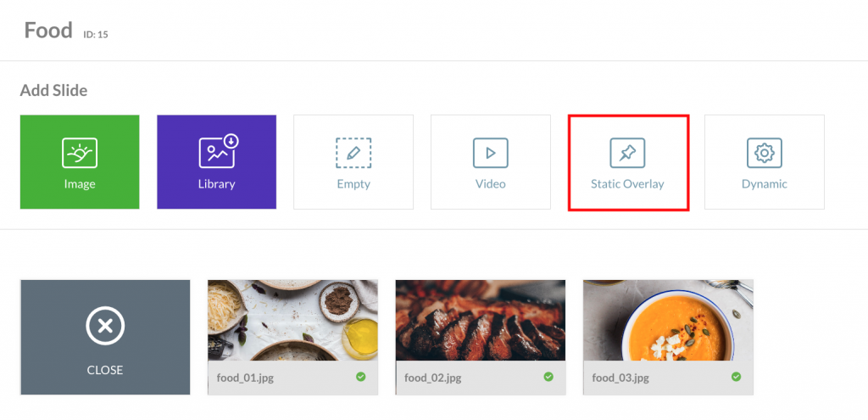Click the Image slide sun icon

(x=80, y=153)
